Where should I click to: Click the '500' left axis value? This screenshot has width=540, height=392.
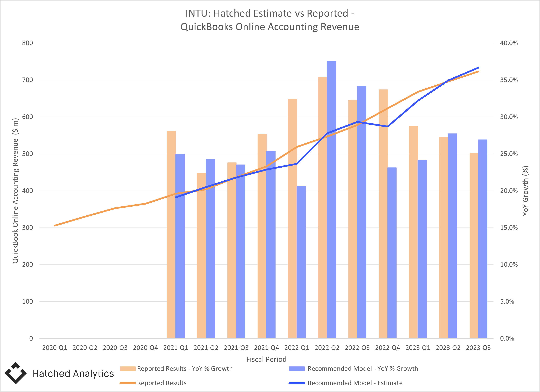tap(27, 154)
